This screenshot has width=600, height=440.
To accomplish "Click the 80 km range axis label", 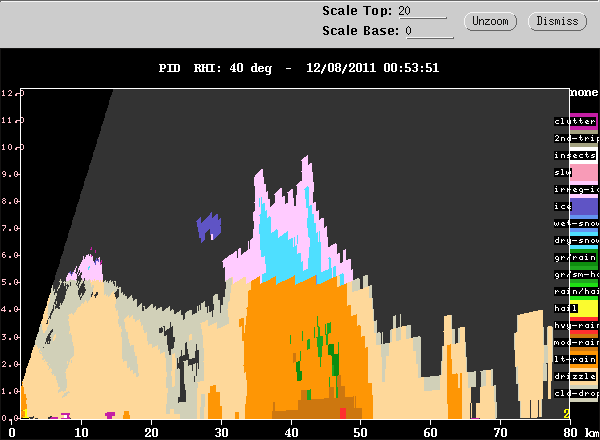I will tap(570, 433).
